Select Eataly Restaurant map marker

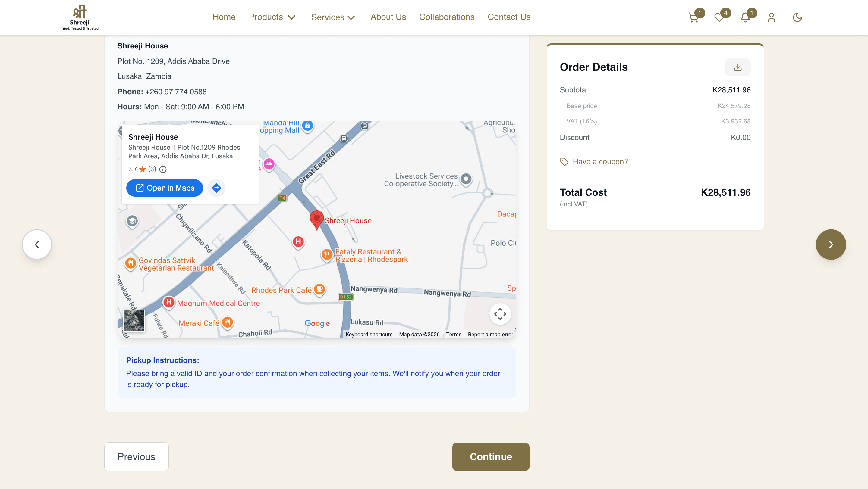pos(326,255)
